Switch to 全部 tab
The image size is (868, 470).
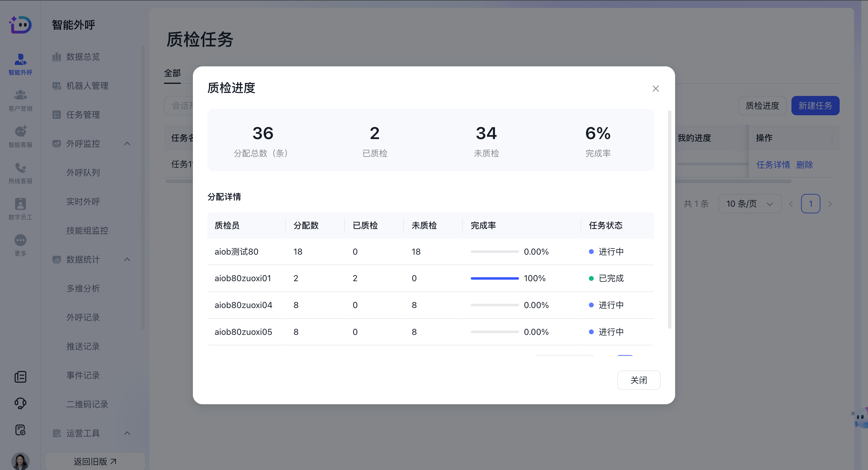172,73
